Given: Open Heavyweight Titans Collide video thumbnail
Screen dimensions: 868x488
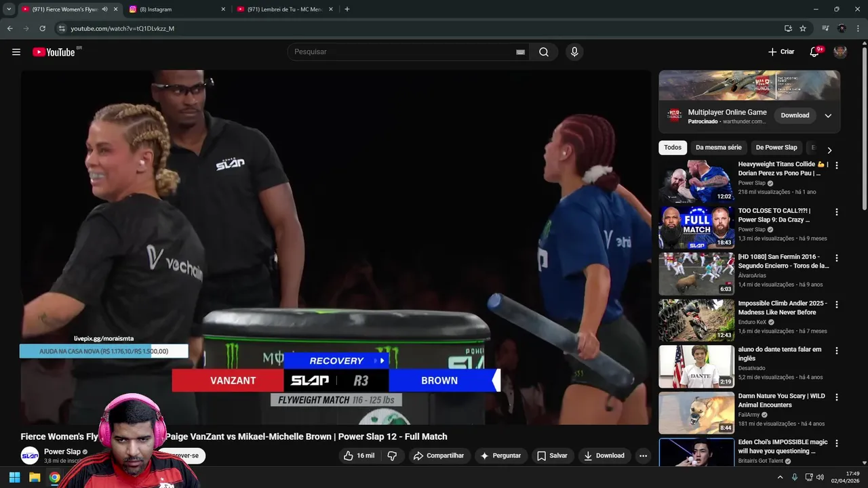Looking at the screenshot, I should (696, 182).
